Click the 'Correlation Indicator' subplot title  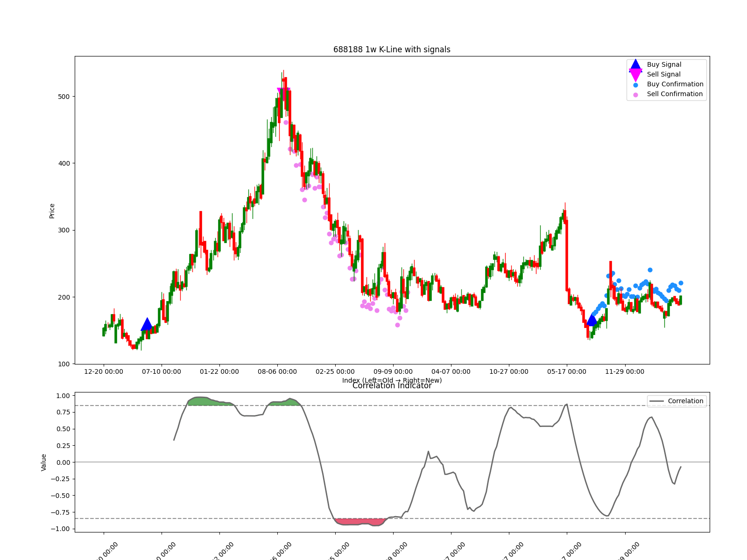(392, 385)
